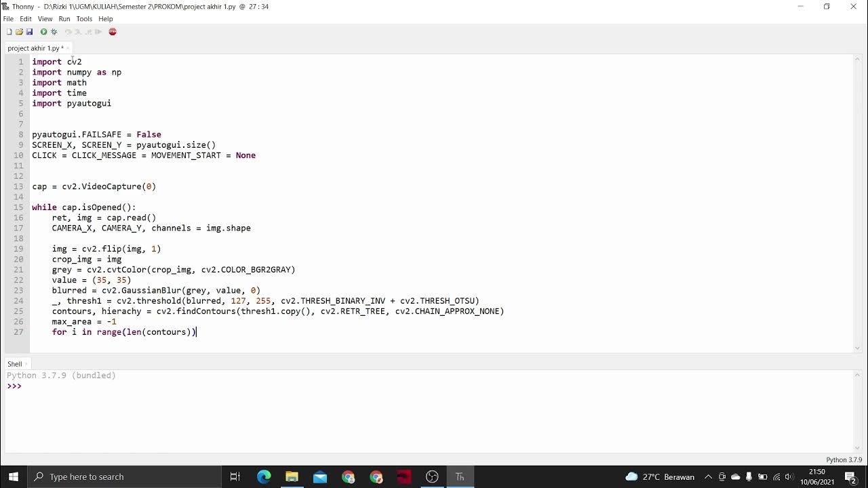
Task: Click the Meet Now tray icon
Action: 722,476
